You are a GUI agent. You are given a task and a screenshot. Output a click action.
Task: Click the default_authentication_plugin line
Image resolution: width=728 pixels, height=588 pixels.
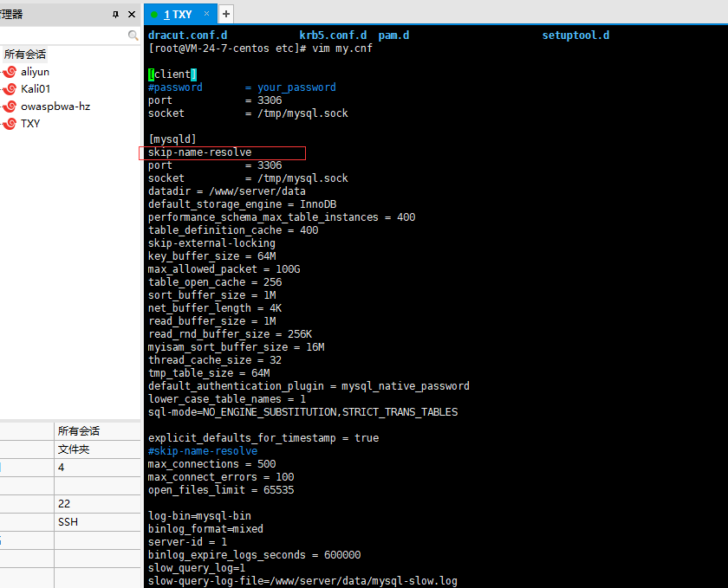coord(309,386)
